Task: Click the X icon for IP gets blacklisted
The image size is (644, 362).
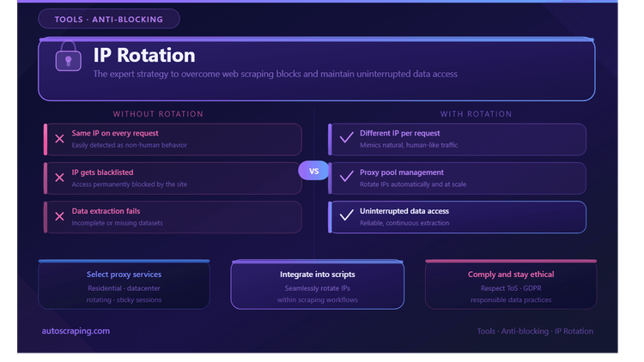Action: [x=59, y=178]
